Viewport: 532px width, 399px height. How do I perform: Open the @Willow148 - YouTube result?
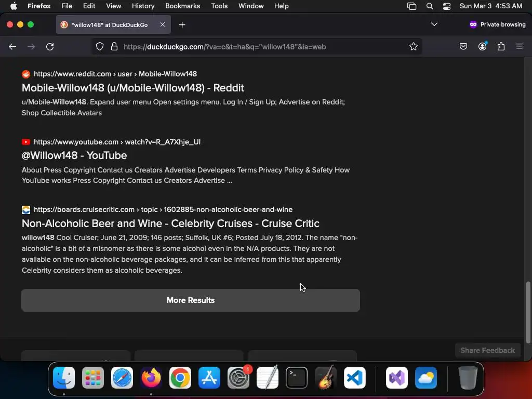pyautogui.click(x=74, y=155)
